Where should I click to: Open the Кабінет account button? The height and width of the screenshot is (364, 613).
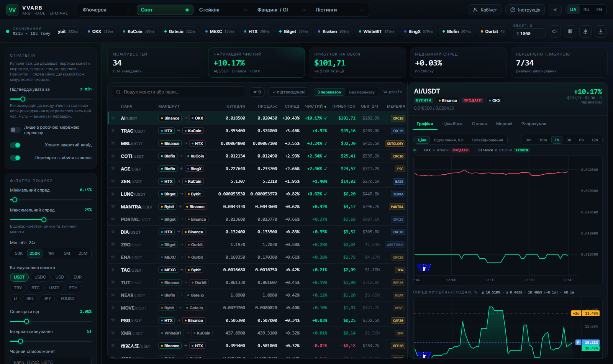pyautogui.click(x=485, y=10)
